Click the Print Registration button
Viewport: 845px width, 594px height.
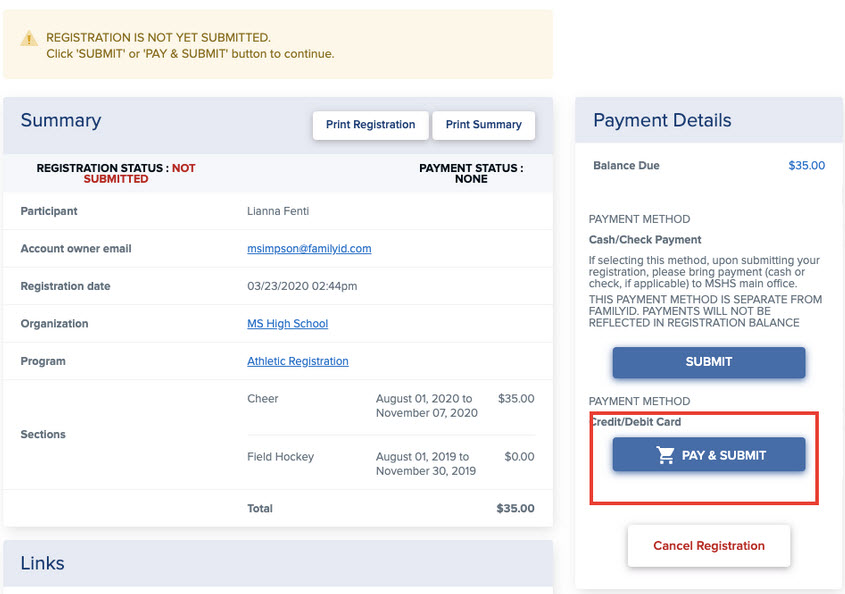click(370, 125)
